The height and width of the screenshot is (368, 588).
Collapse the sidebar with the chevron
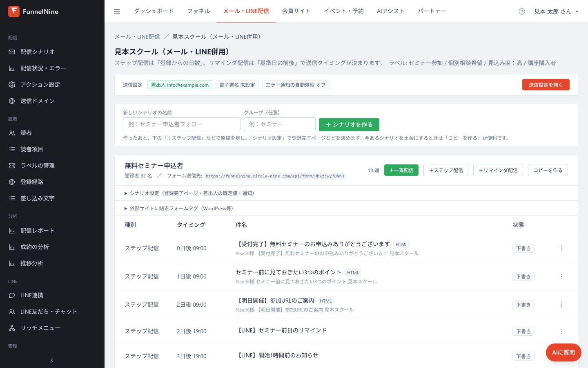52,360
